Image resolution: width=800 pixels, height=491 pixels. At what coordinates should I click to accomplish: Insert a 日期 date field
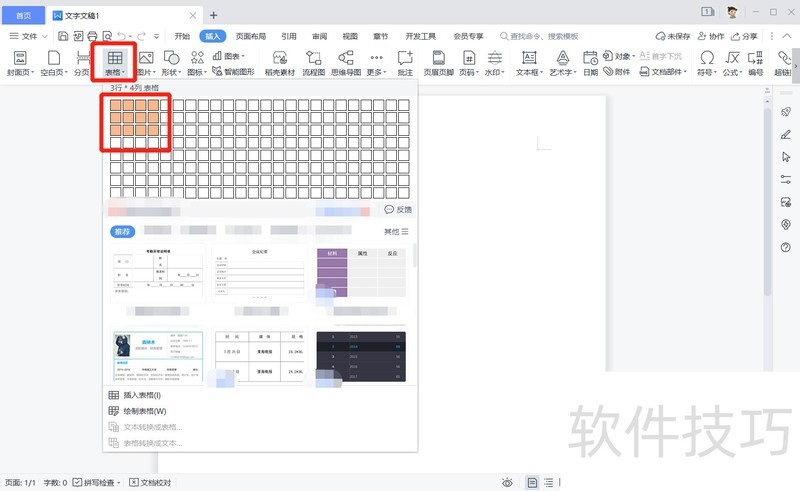(590, 63)
